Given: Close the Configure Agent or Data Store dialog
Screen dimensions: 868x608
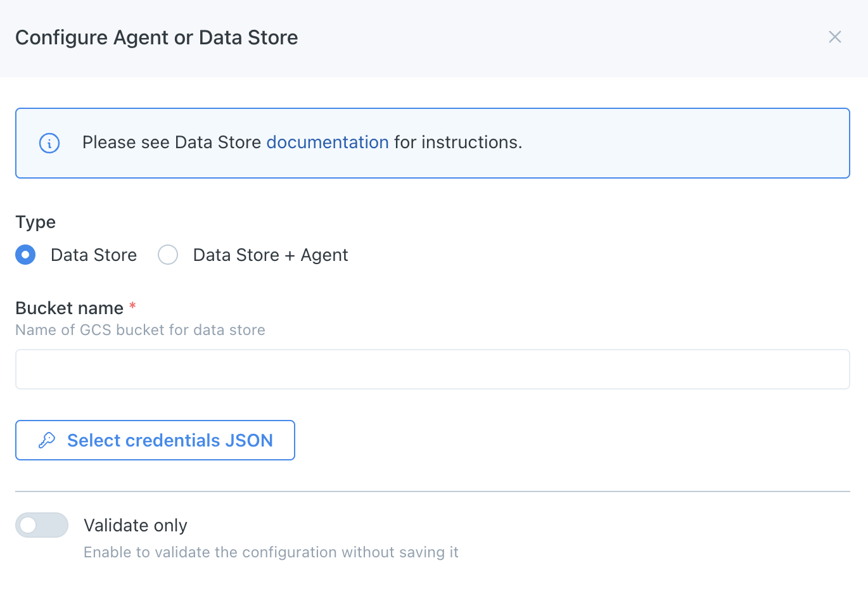Looking at the screenshot, I should coord(834,37).
